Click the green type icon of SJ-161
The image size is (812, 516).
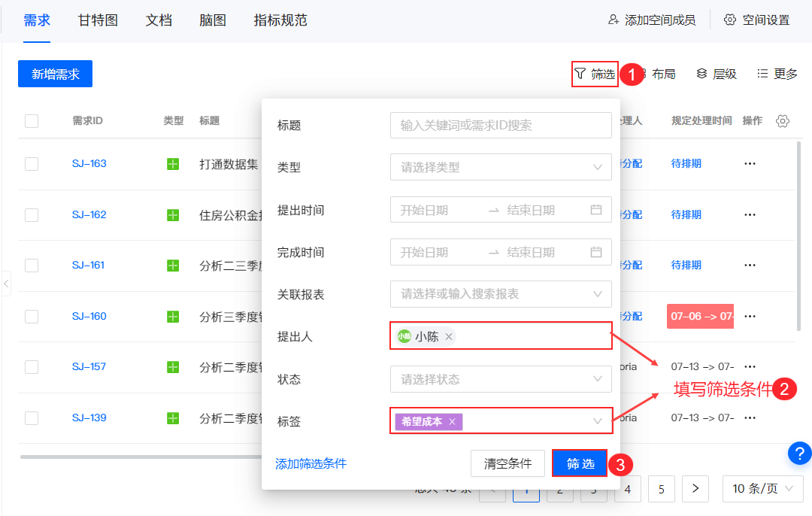(173, 266)
